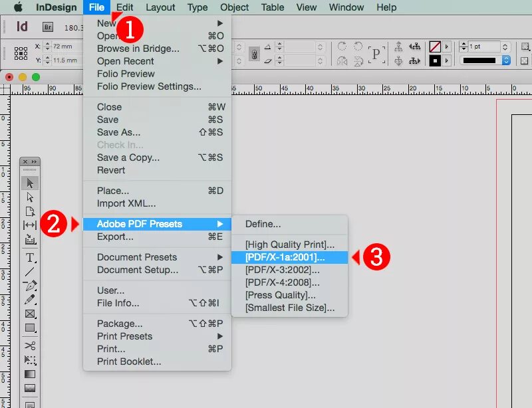Viewport: 532px width, 408px height.
Task: Choose the PDF/X-3:2002 preset
Action: click(289, 270)
